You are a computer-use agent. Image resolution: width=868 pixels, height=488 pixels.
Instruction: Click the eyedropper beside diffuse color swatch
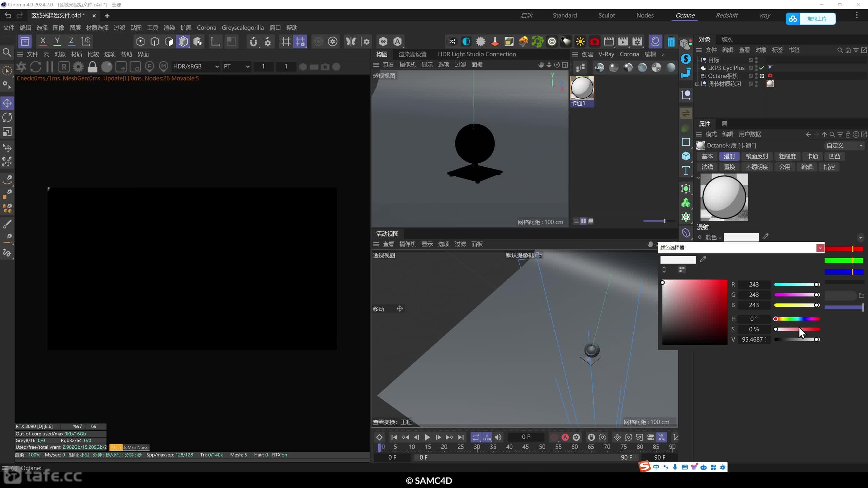tap(765, 237)
